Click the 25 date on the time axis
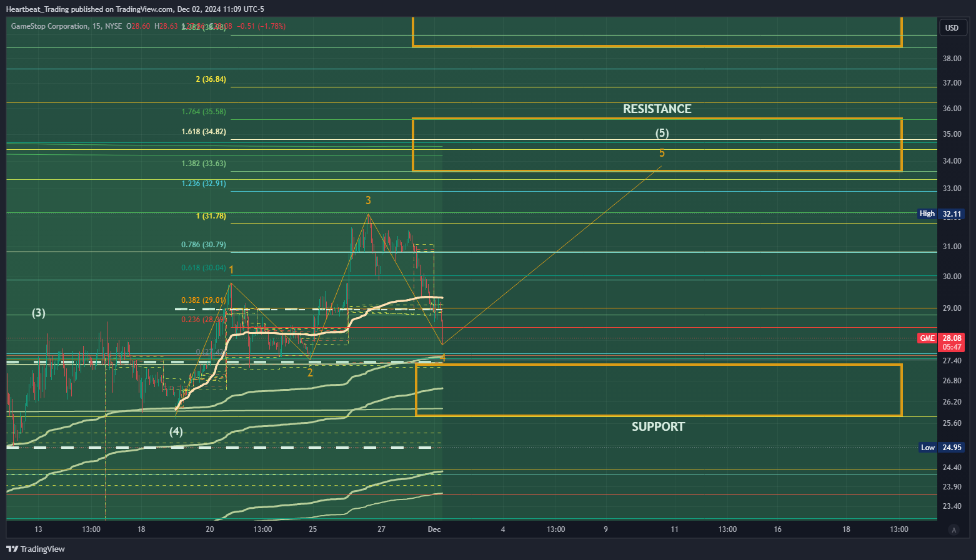Screen dimensions: 976x560 pyautogui.click(x=313, y=529)
